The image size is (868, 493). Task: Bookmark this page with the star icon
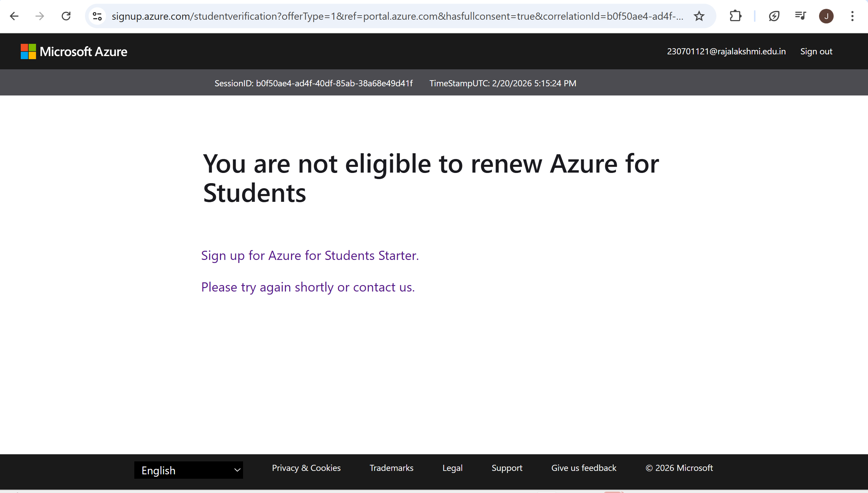(699, 16)
